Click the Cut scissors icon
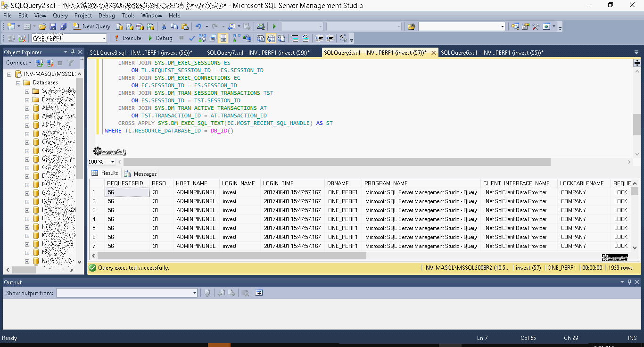The width and height of the screenshot is (644, 347). [x=164, y=26]
